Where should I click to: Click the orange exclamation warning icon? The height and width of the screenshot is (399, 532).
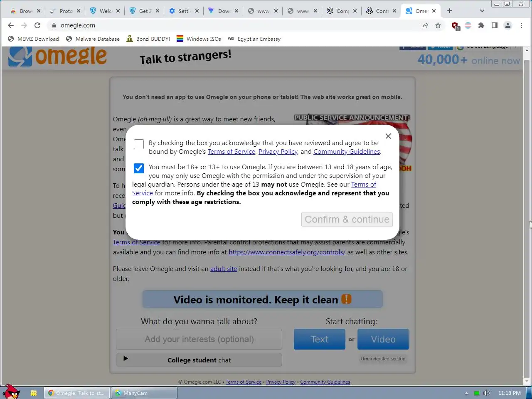[x=346, y=299]
